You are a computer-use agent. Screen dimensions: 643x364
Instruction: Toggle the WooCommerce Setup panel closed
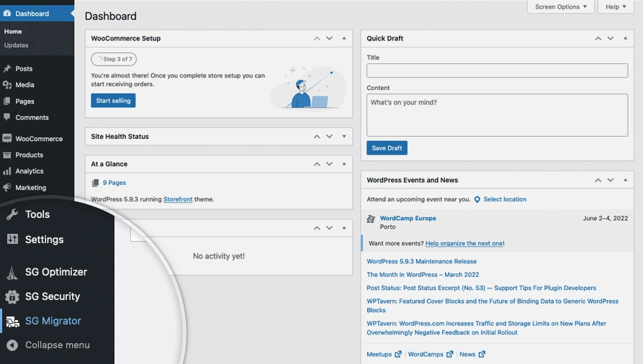[344, 38]
